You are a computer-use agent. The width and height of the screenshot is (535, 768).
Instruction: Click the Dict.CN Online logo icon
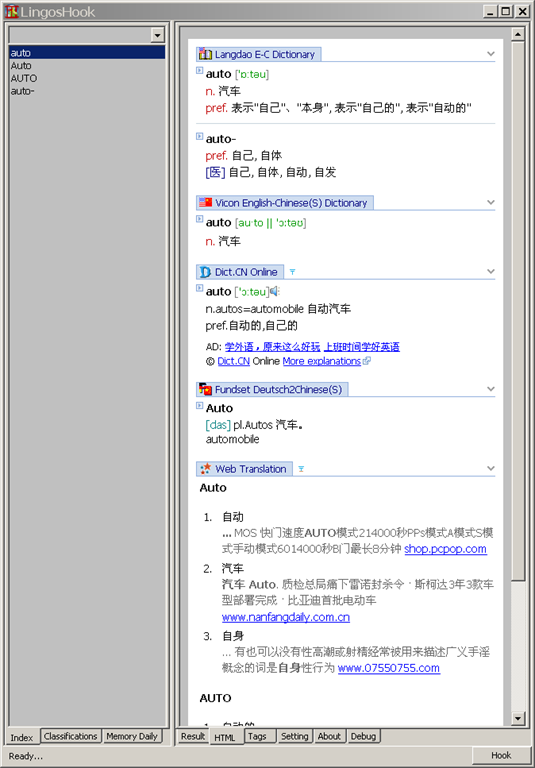click(x=205, y=272)
